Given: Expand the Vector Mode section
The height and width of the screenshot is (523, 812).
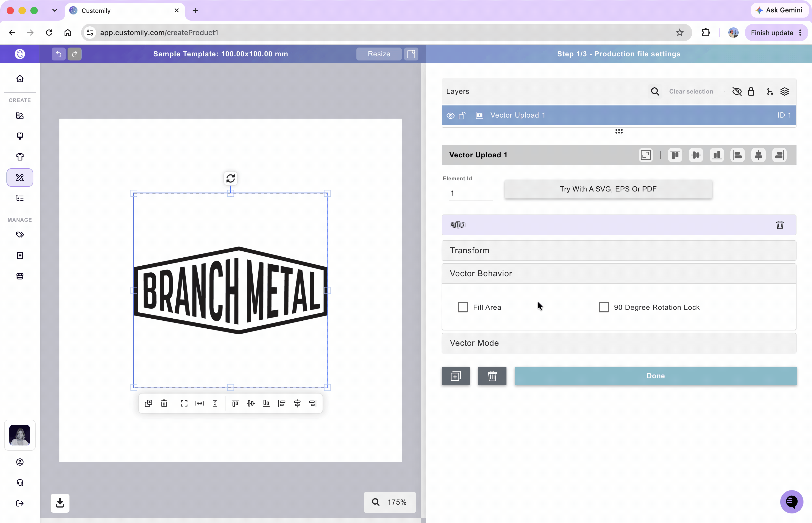Looking at the screenshot, I should (619, 343).
